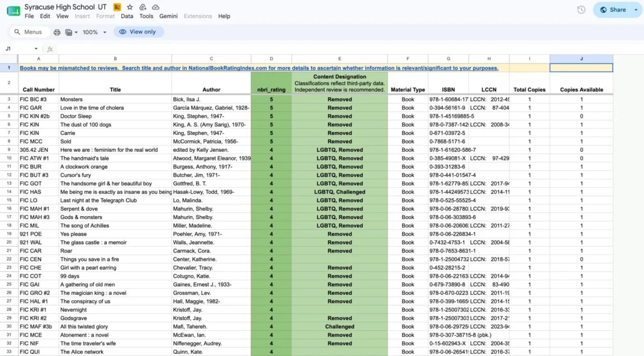Star the Syracuse High School document
Viewport: 644px width, 356px height.
pyautogui.click(x=130, y=7)
